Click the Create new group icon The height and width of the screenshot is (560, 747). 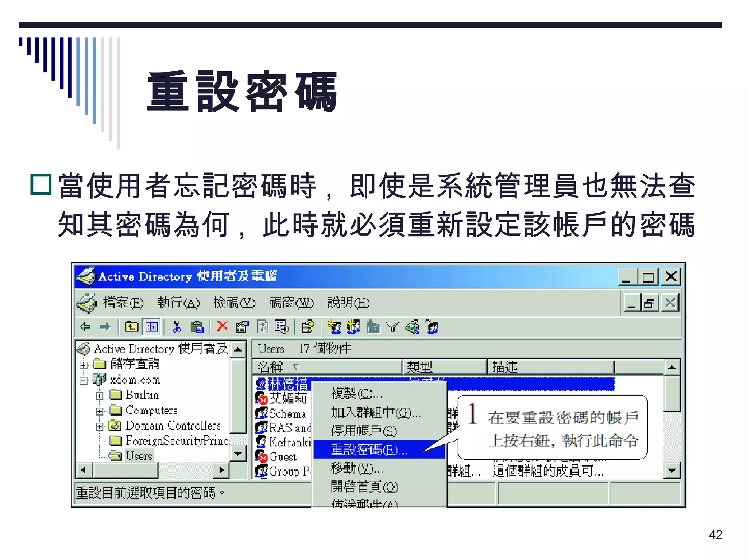pos(353,327)
